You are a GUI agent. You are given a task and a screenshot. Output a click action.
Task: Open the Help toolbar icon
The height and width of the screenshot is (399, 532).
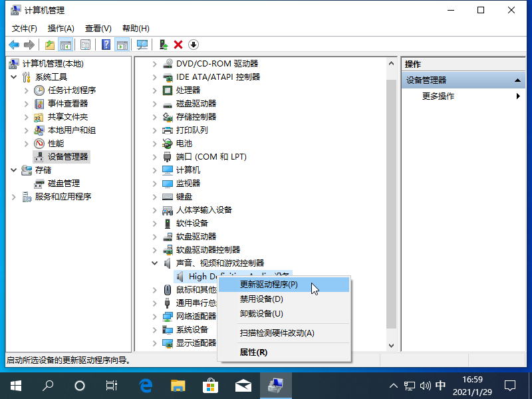pos(106,44)
